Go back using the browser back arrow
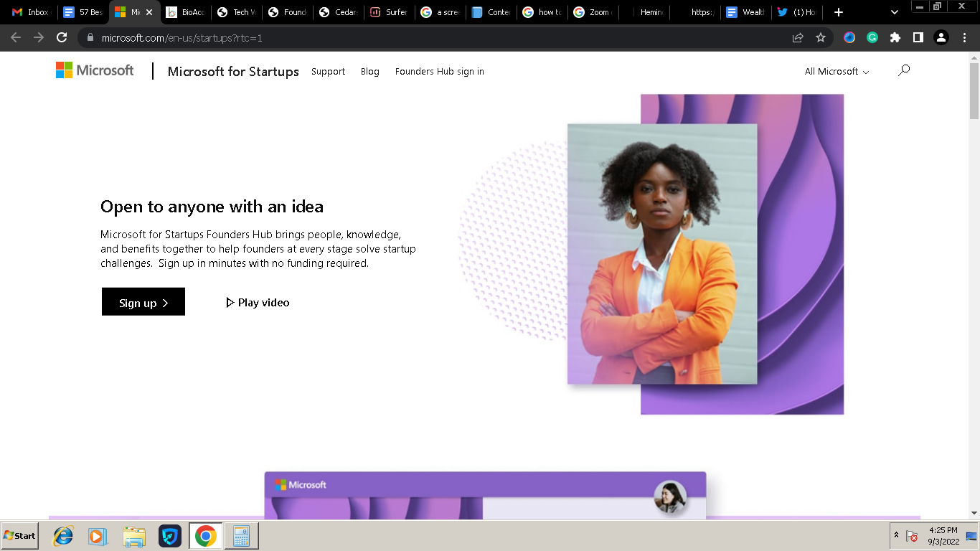 [x=16, y=37]
